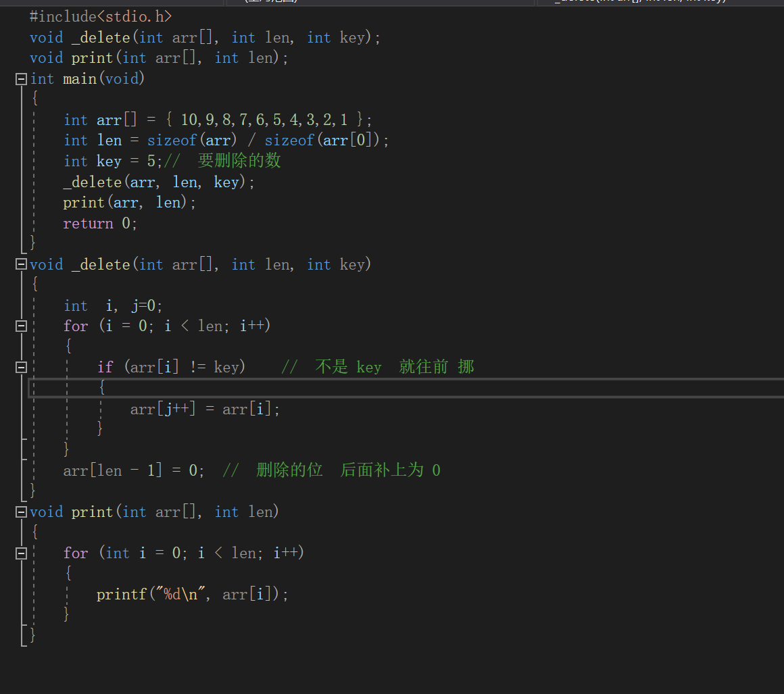This screenshot has height=694, width=784.
Task: Click the _delete prototype declaration line
Action: pyautogui.click(x=205, y=37)
